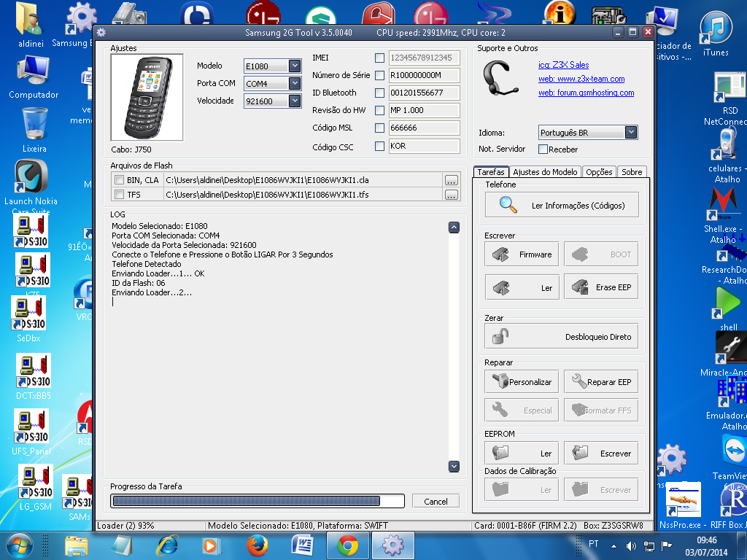Enable the Revisão do HW checkbox
747x560 pixels.
point(379,110)
